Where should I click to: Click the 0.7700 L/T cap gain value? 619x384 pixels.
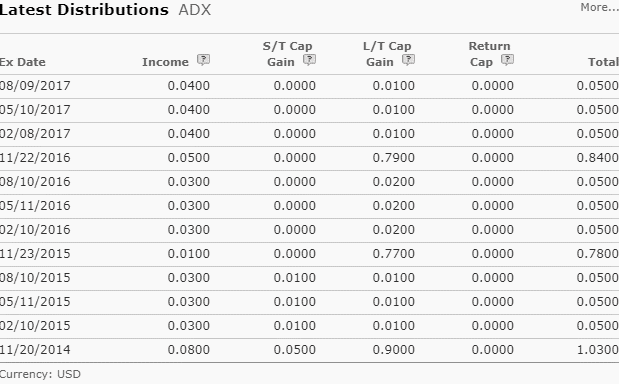point(394,254)
